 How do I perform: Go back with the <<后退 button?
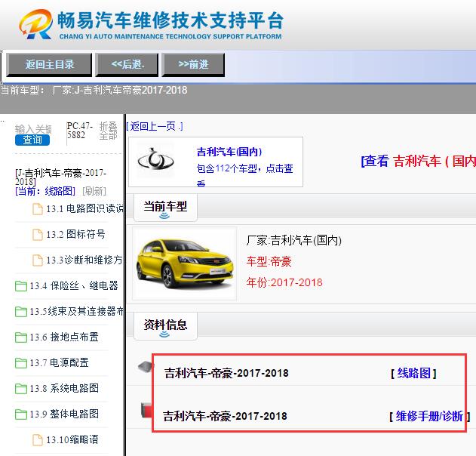(x=127, y=64)
